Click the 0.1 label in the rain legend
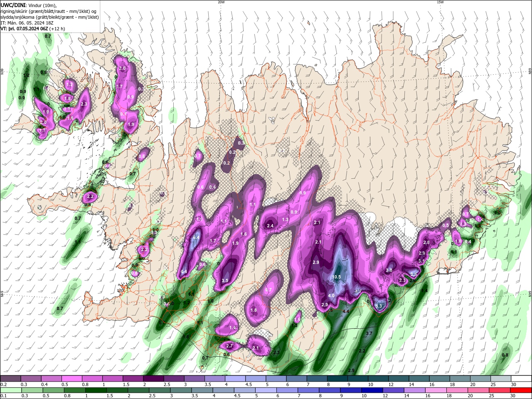The image size is (532, 399). 3,397
